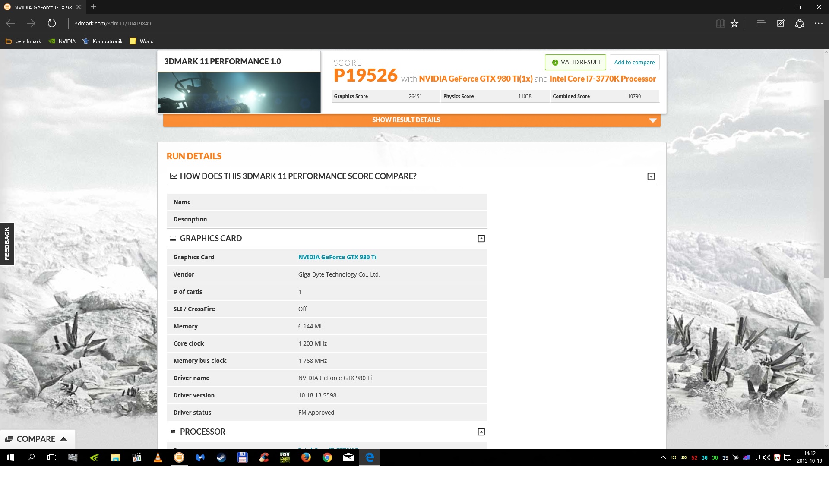
Task: Launch Firefox from taskbar
Action: (x=306, y=457)
